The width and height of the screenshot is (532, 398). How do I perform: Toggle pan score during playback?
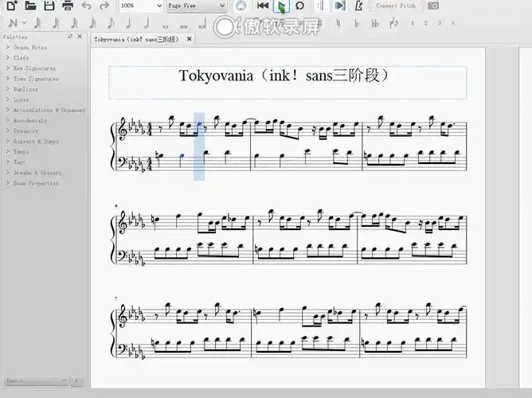coord(339,6)
